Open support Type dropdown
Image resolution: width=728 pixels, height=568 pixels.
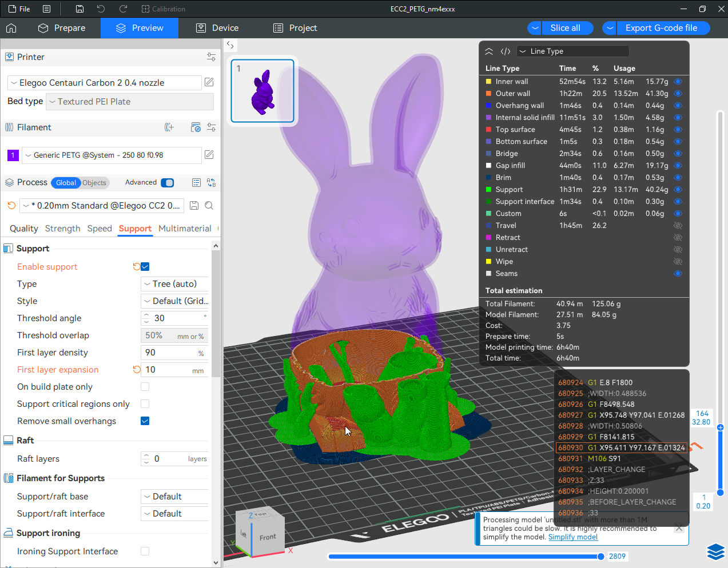click(x=174, y=284)
